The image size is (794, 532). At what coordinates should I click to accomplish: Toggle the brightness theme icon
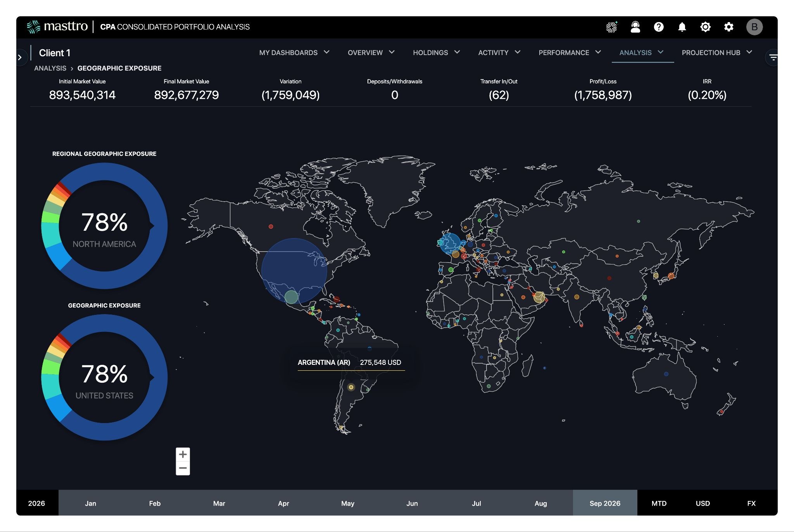[706, 27]
